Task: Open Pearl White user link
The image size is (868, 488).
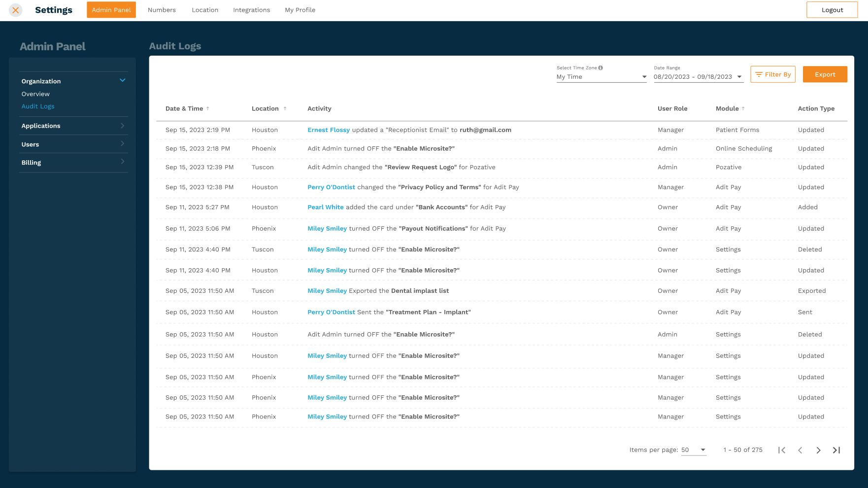Action: coord(326,208)
